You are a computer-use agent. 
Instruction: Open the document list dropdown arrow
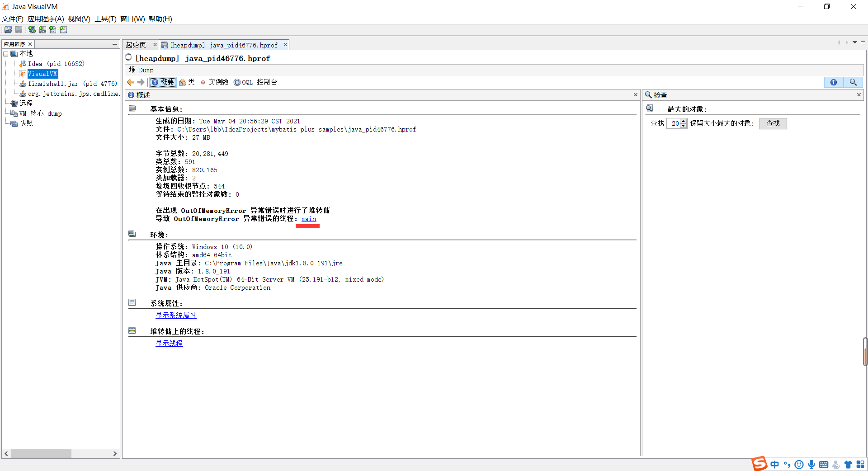pos(855,42)
